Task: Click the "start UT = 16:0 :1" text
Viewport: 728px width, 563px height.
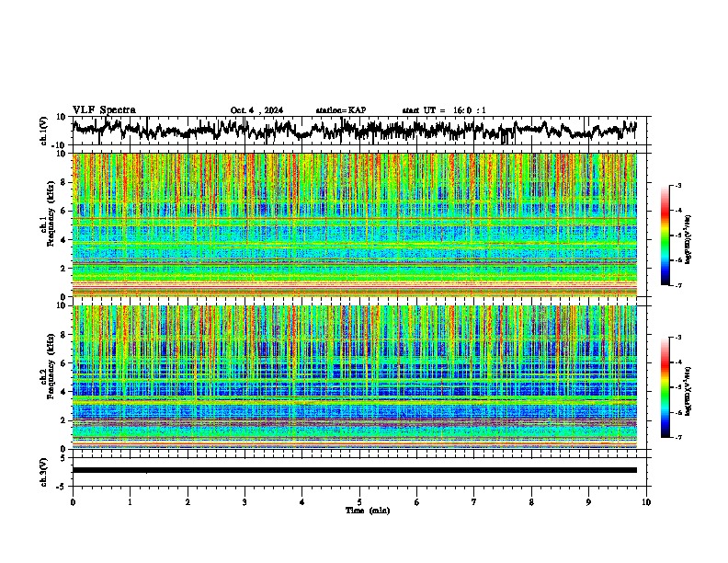Action: point(444,110)
